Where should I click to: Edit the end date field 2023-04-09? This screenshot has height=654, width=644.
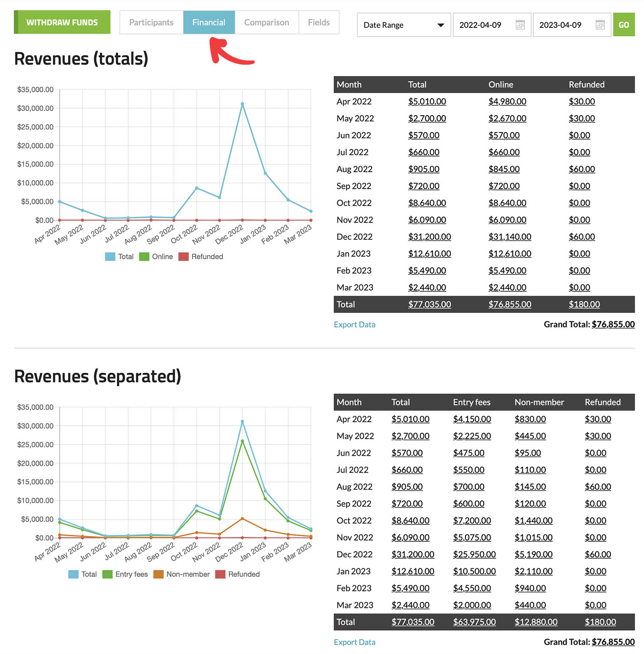coord(560,25)
